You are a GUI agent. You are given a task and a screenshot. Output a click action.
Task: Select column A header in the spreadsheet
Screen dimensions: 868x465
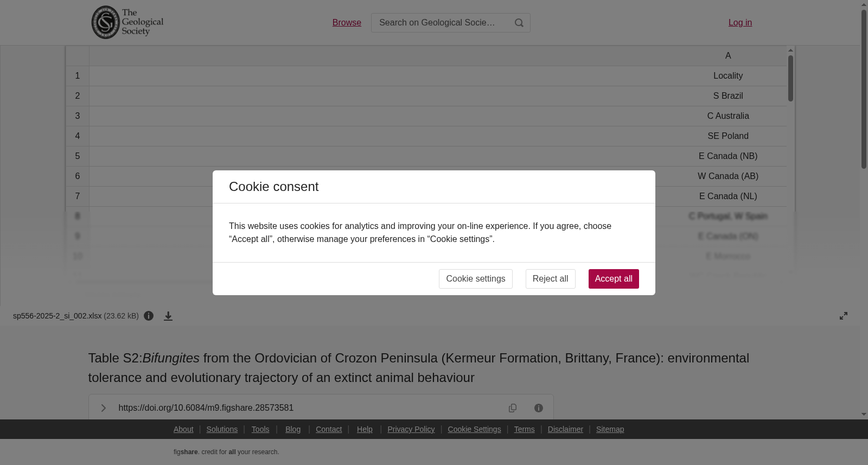pos(728,56)
